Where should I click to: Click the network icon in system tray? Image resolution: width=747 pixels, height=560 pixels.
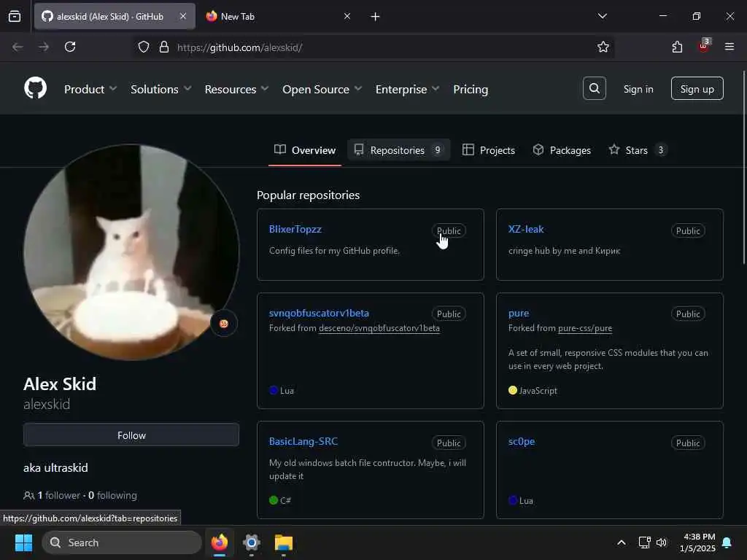pyautogui.click(x=644, y=542)
